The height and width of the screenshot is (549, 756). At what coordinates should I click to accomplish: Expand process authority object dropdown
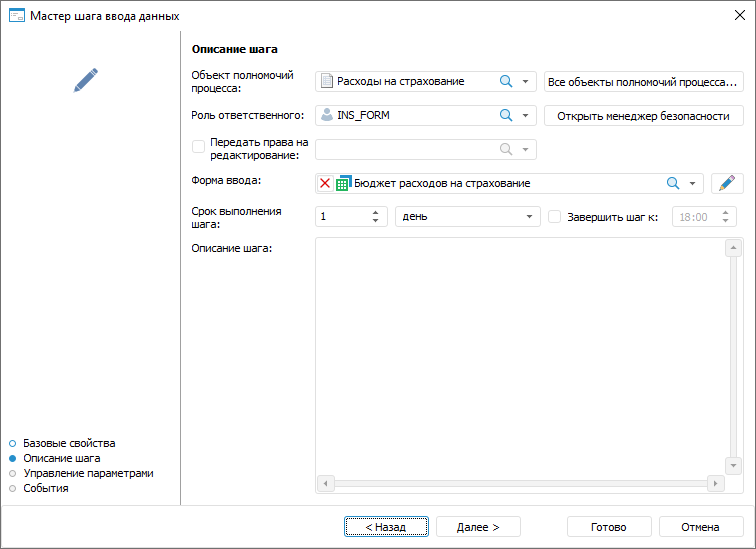click(x=525, y=81)
